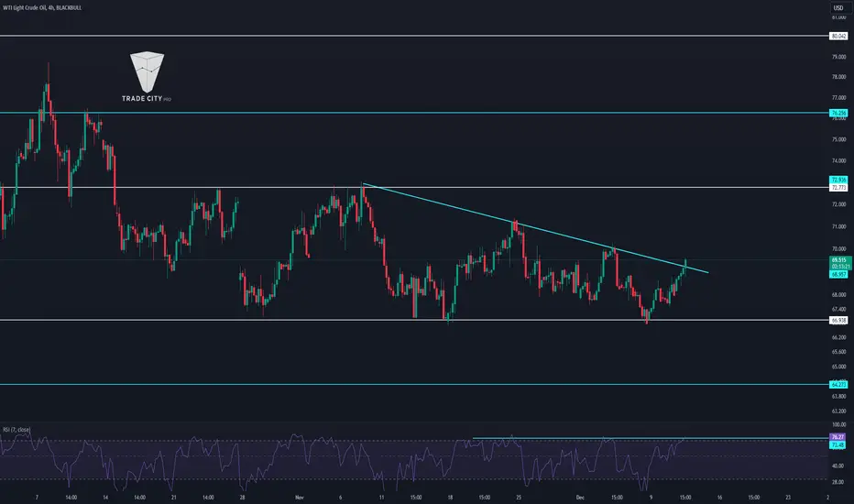
Task: Click the 23 date on time axis
Action: (x=787, y=498)
